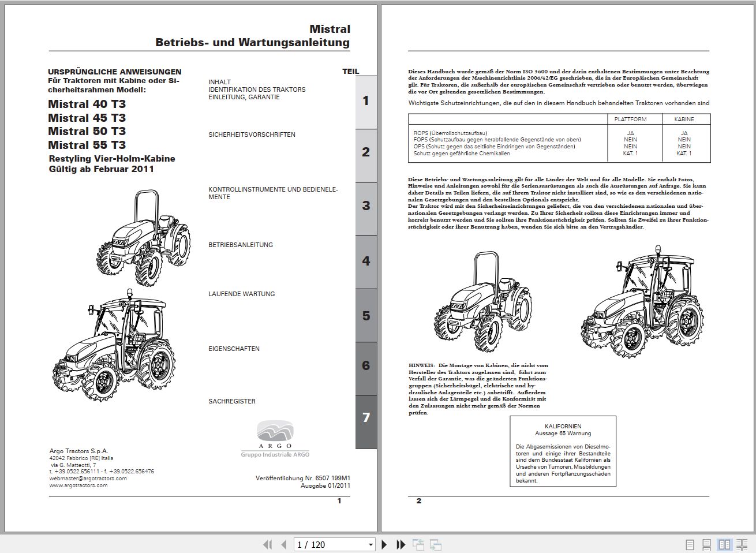The width and height of the screenshot is (756, 553).
Task: Click 'Betriebs- und Wartungsanleitung' title
Action: 252,42
